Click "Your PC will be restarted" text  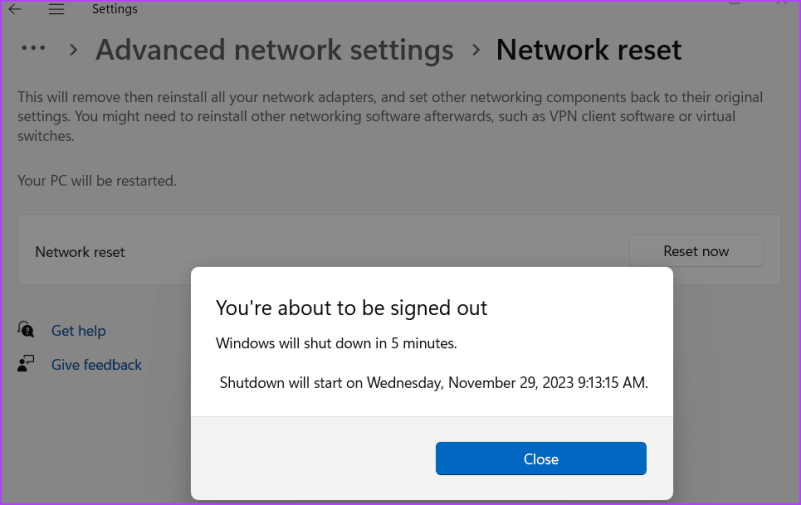pyautogui.click(x=97, y=181)
